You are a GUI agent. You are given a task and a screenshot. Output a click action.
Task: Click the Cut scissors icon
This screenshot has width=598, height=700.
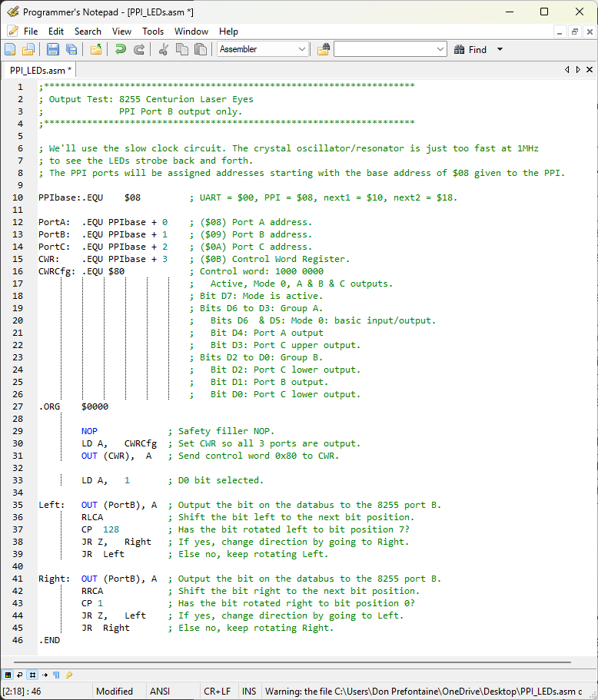pyautogui.click(x=164, y=49)
